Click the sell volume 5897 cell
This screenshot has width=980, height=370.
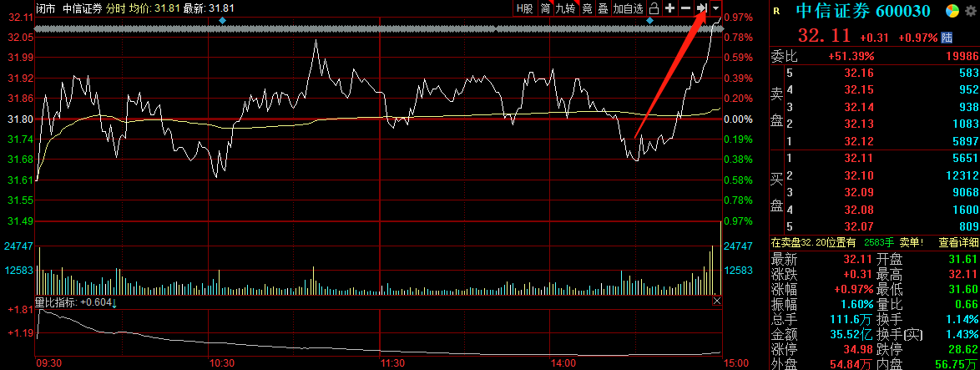tap(964, 141)
